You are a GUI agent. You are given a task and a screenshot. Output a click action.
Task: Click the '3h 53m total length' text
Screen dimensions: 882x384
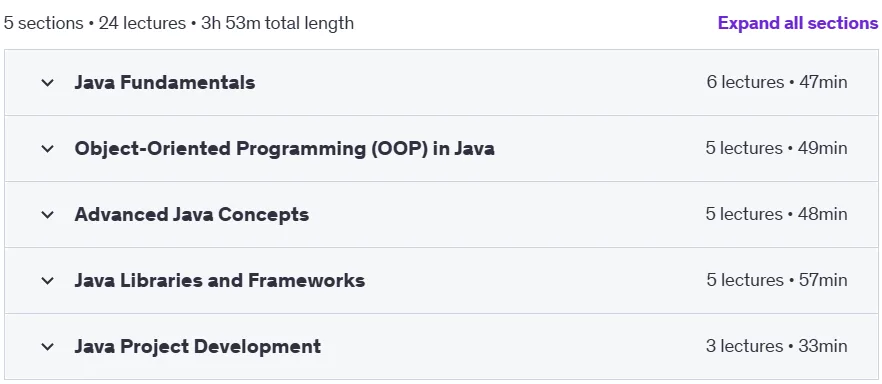(x=277, y=24)
